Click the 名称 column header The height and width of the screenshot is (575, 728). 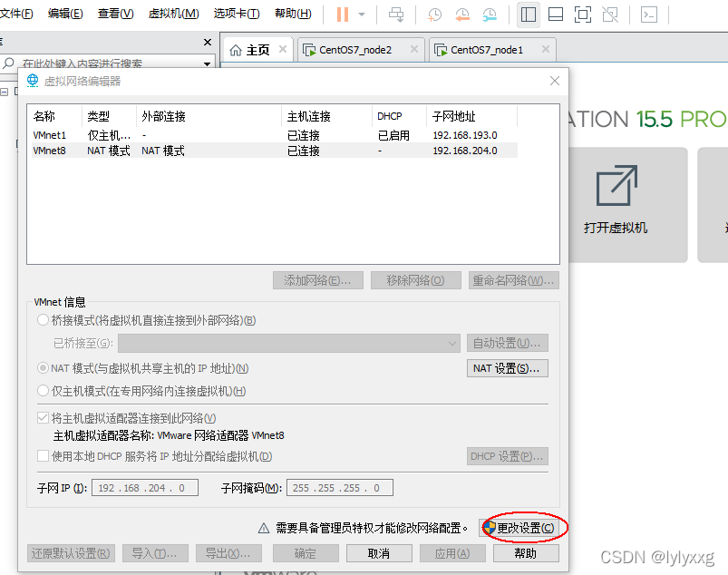pyautogui.click(x=54, y=116)
